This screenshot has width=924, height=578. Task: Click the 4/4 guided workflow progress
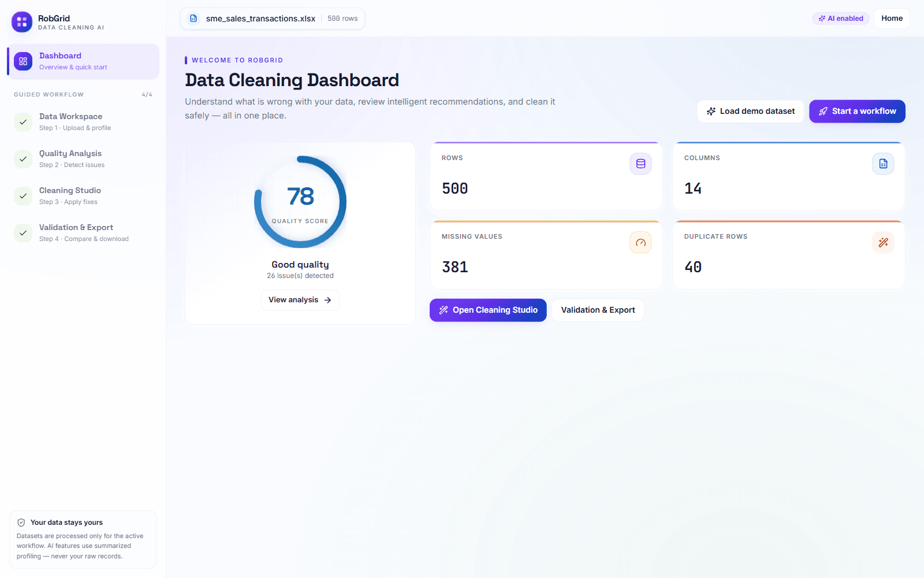[x=147, y=95]
